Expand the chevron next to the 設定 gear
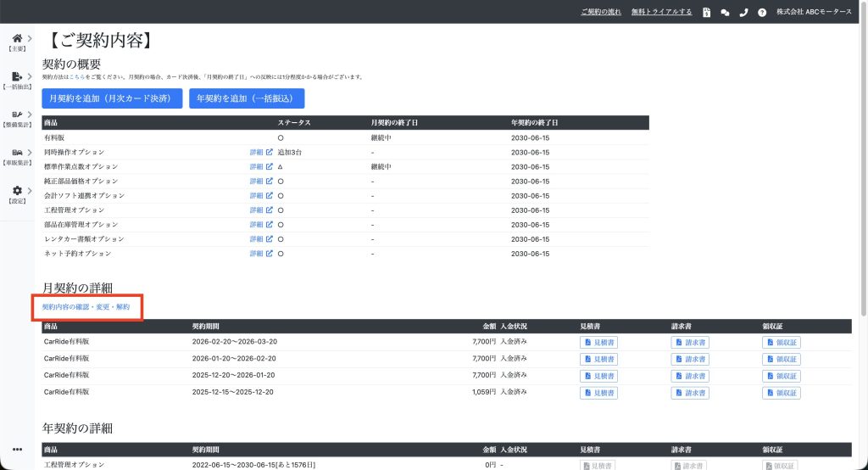Screen dimensions: 868x470 point(30,191)
